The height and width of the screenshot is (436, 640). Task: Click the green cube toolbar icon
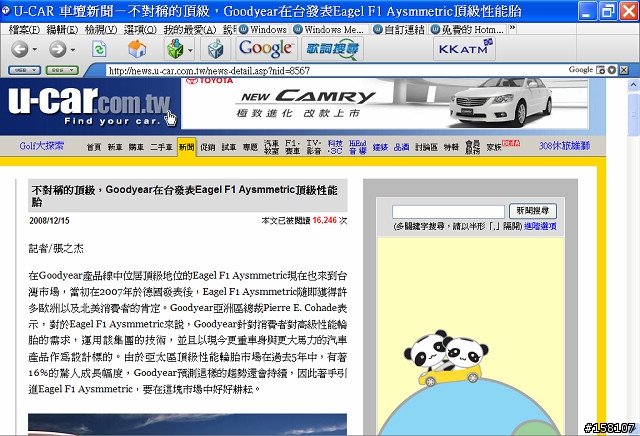[175, 49]
